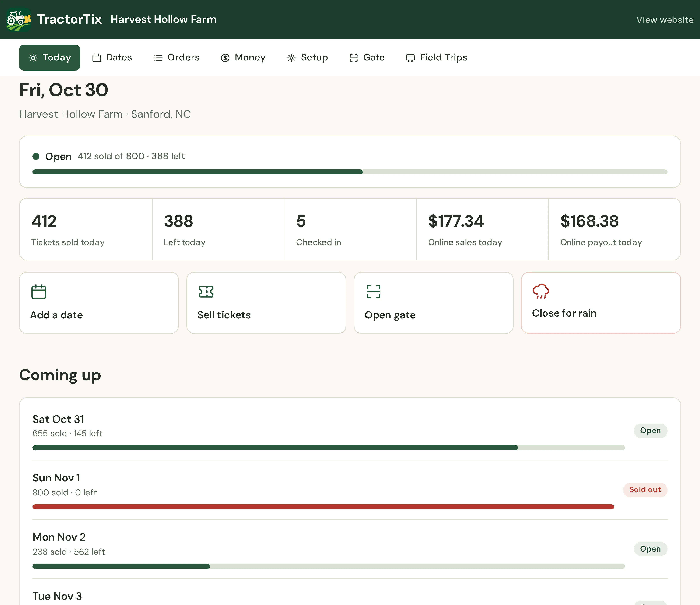
Task: Click the Sat Oct 31 progress bar
Action: [x=329, y=448]
